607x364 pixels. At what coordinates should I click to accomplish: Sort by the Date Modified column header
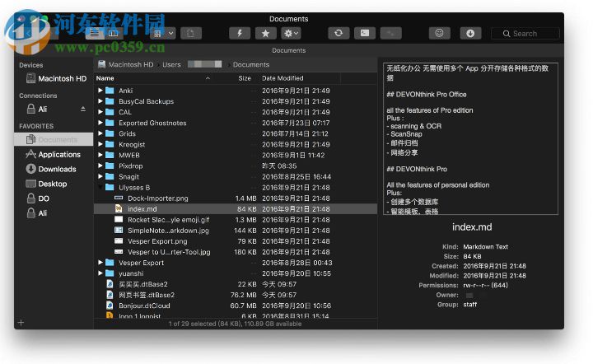(282, 78)
